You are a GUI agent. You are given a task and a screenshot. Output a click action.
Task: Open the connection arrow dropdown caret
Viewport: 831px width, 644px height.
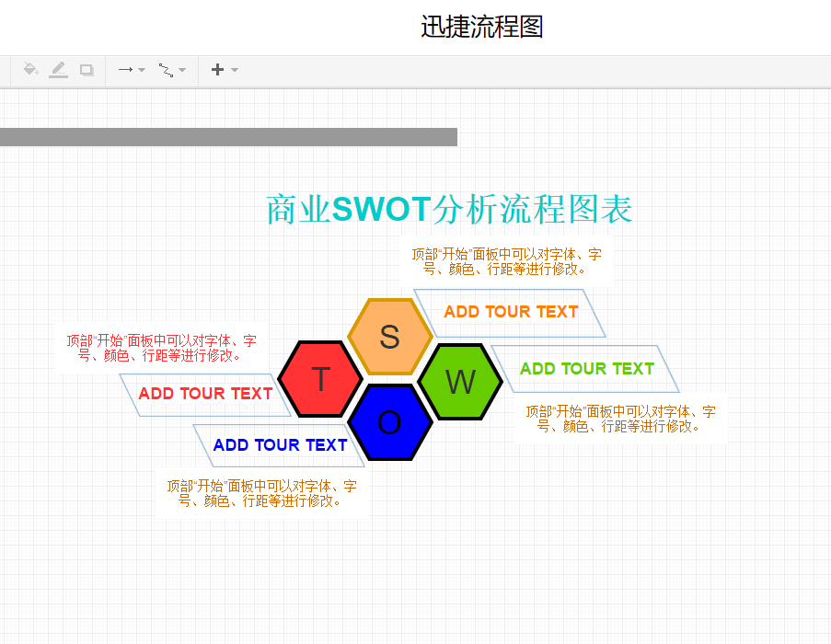[142, 70]
